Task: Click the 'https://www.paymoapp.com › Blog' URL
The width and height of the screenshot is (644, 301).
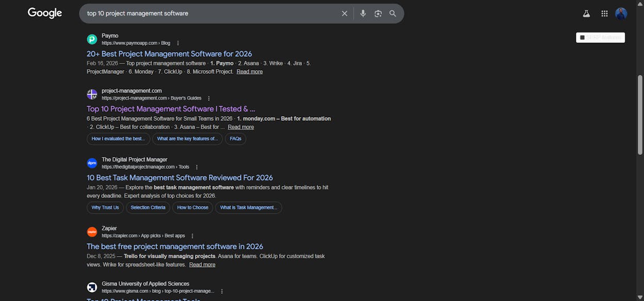Action: coord(136,43)
